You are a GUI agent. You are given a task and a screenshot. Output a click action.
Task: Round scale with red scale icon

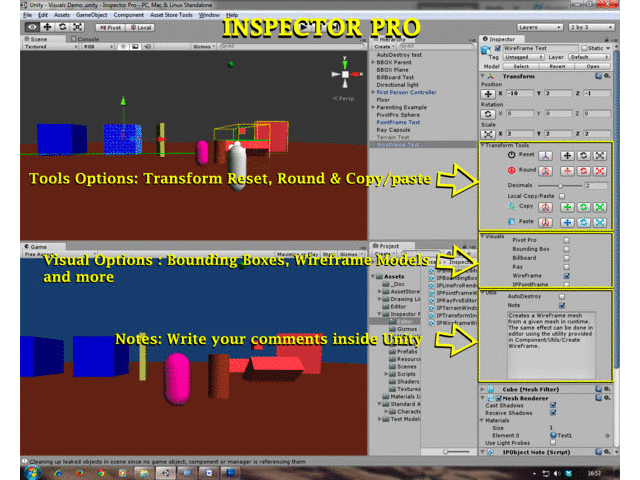[x=600, y=171]
